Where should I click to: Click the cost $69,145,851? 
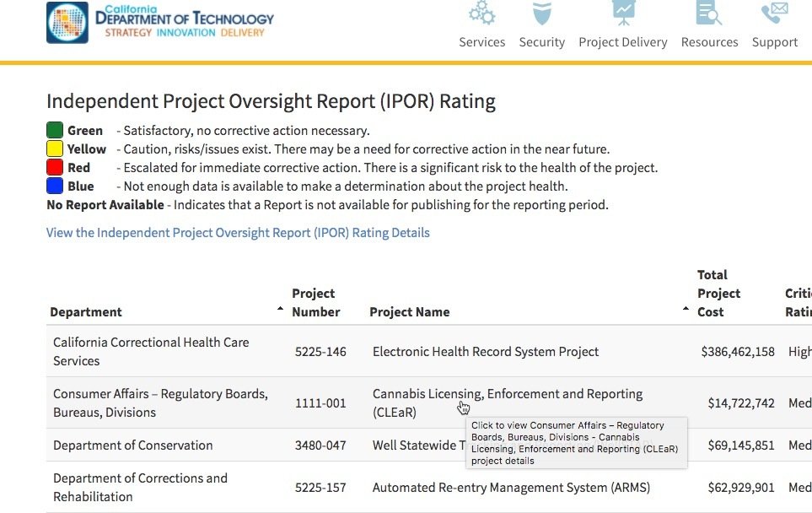[741, 445]
